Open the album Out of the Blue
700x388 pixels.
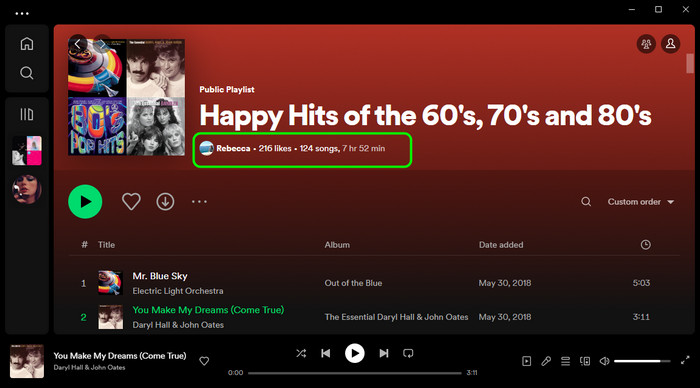coord(353,283)
